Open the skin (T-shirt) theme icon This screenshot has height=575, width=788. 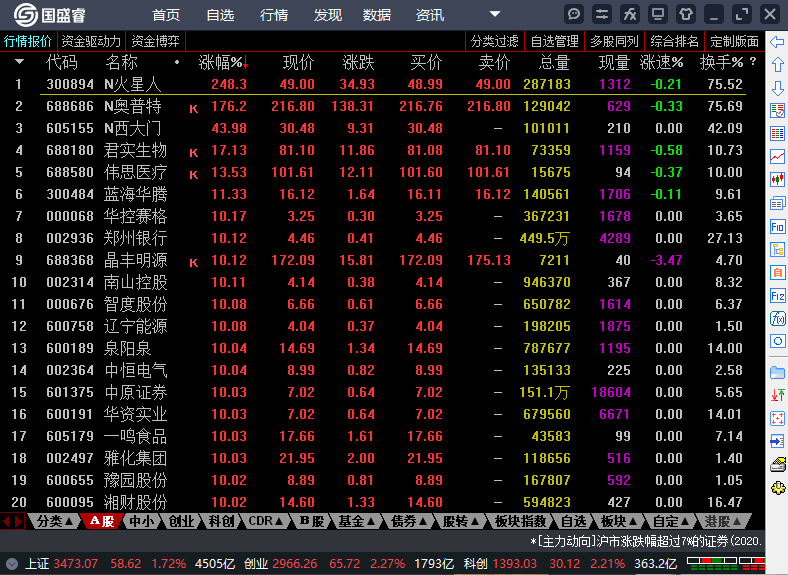click(x=686, y=14)
